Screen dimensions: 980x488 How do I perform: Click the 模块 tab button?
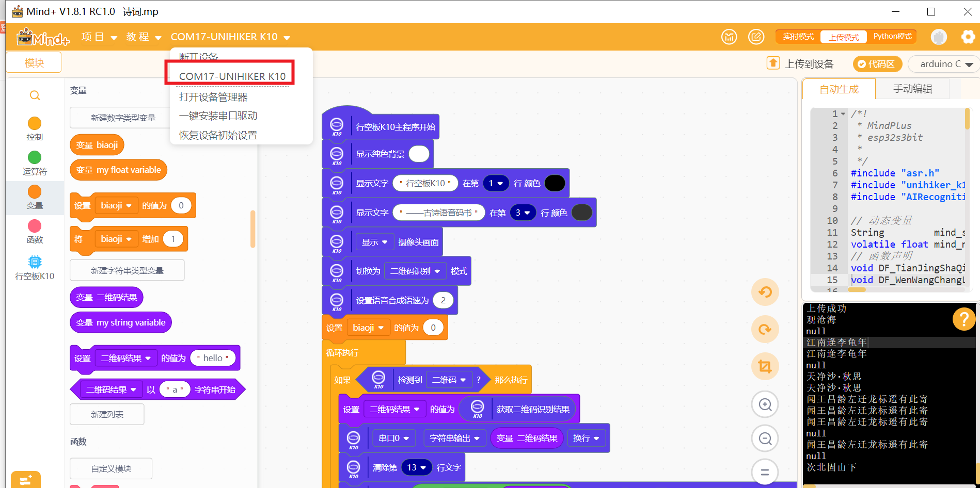click(x=34, y=62)
